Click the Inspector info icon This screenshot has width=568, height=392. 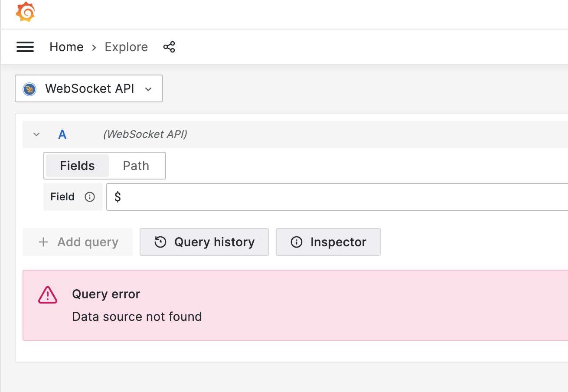tap(297, 242)
